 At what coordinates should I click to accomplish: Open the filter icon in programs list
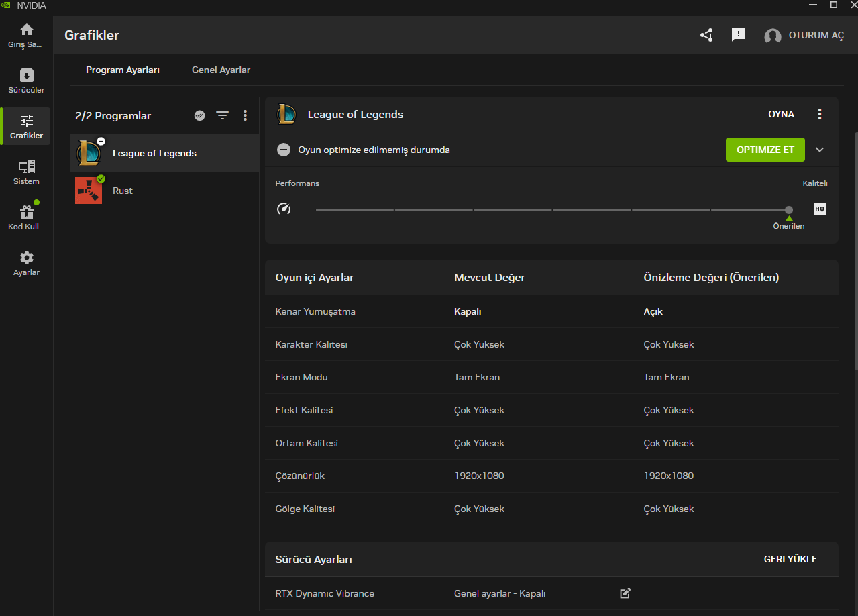[223, 115]
